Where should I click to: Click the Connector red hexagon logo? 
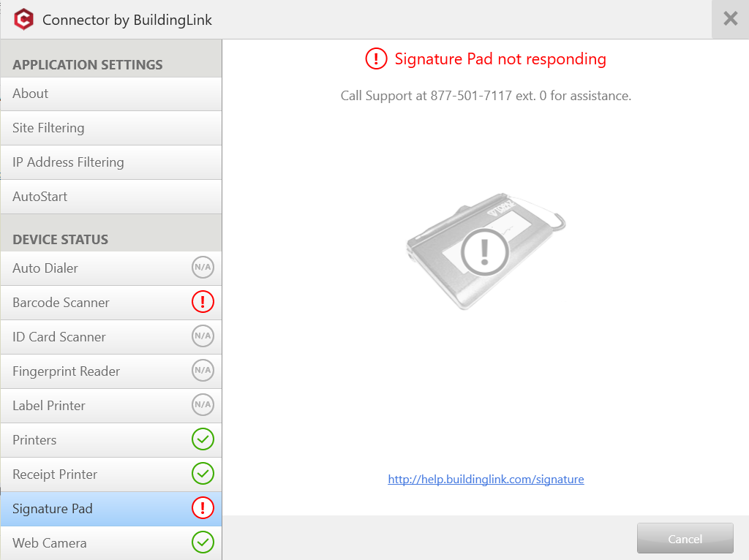(24, 20)
